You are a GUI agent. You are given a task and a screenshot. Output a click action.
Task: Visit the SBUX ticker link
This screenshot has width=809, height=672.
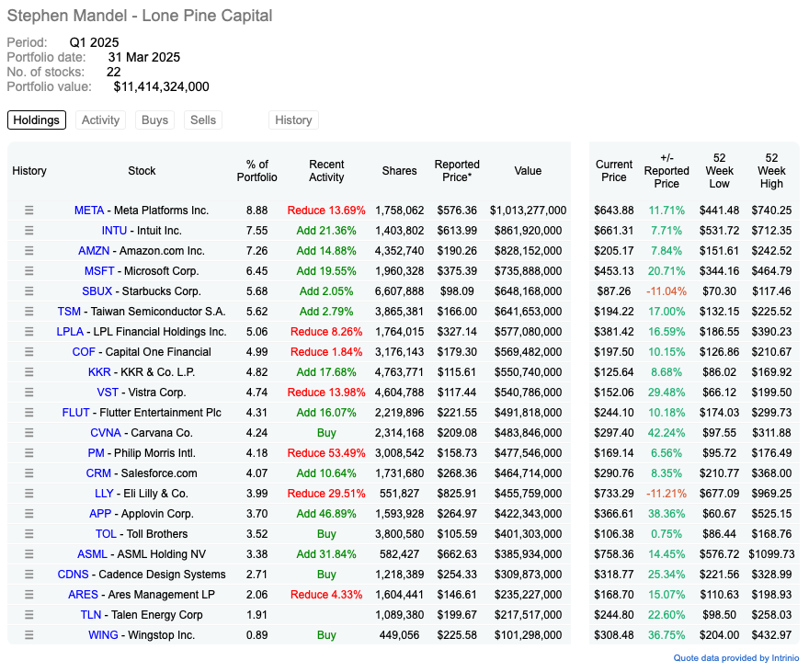[97, 291]
